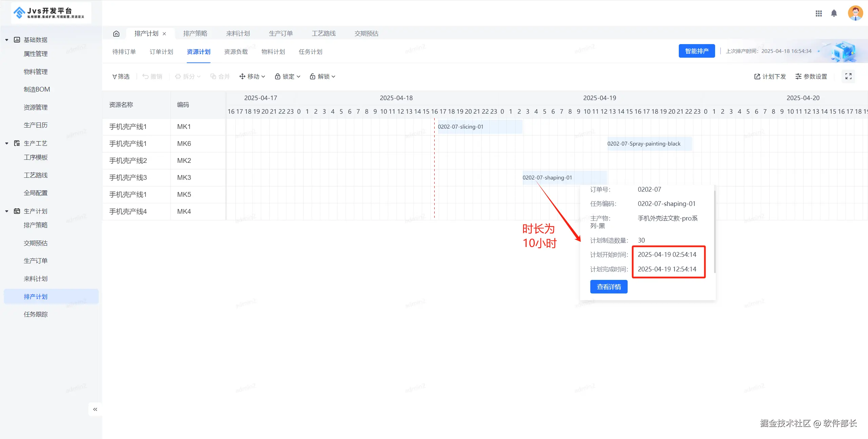This screenshot has width=868, height=439.
Task: Click 参数设置 settings icon
Action: coord(811,76)
